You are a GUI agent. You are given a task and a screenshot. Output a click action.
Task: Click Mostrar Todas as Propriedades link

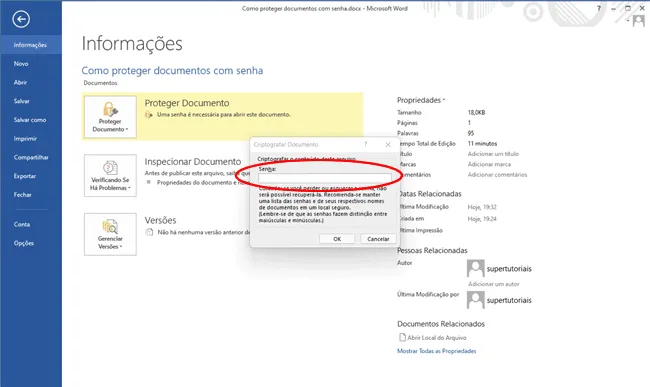[x=437, y=351]
